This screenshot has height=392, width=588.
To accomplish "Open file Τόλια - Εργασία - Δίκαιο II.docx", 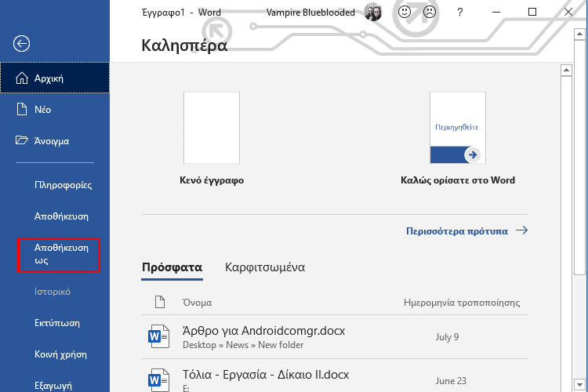I will tap(335, 376).
